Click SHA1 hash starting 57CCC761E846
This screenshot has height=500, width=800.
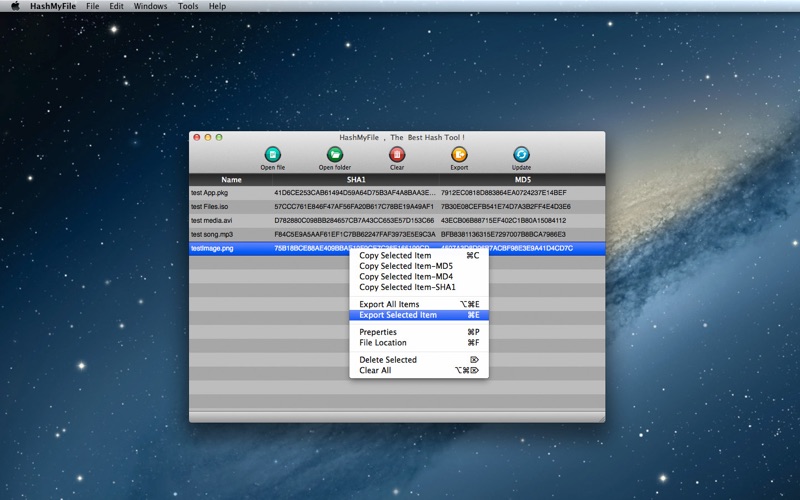pos(354,207)
